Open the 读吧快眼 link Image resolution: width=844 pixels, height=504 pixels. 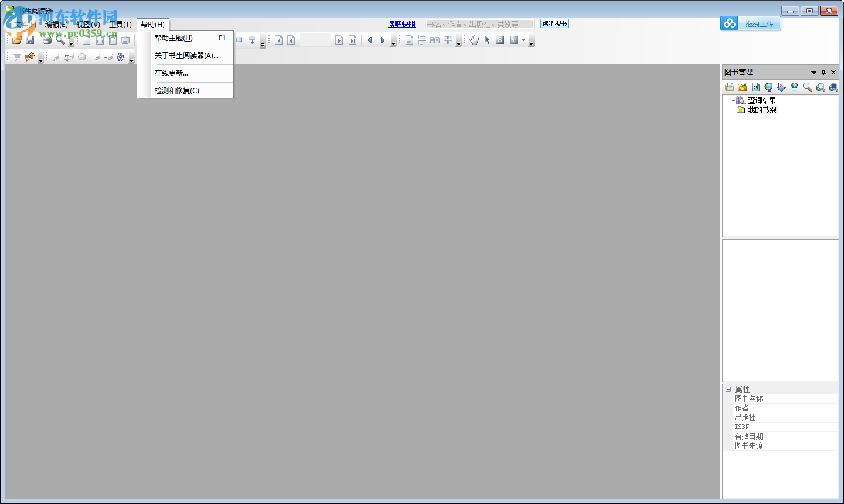[401, 24]
